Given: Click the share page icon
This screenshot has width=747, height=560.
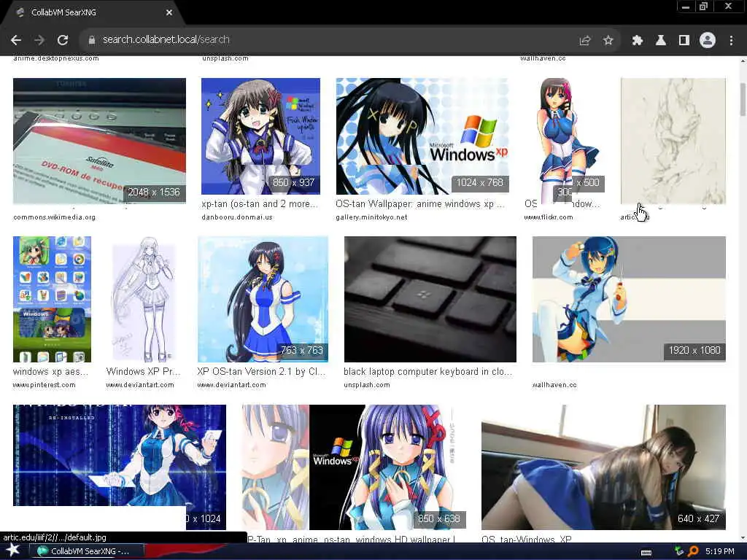Looking at the screenshot, I should tap(585, 41).
